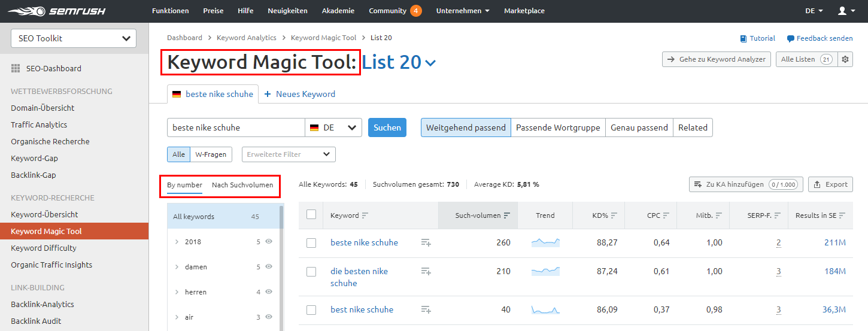Add 'die besten nike schuhe' to analyzer icon
868x331 pixels.
(x=426, y=271)
